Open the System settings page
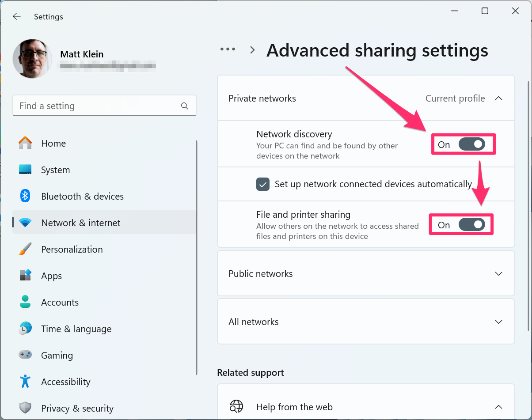This screenshot has height=420, width=532. pyautogui.click(x=55, y=170)
